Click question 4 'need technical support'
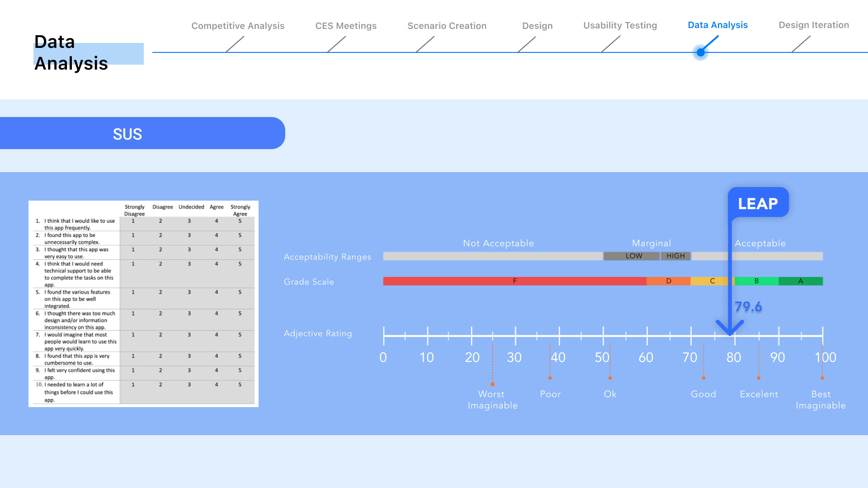This screenshot has width=868, height=488. pos(79,274)
